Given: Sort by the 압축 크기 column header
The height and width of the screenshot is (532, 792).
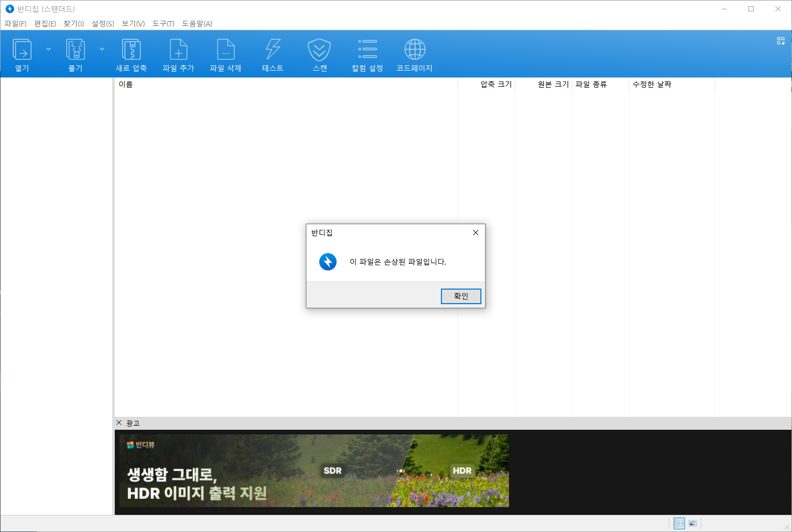Looking at the screenshot, I should click(487, 84).
